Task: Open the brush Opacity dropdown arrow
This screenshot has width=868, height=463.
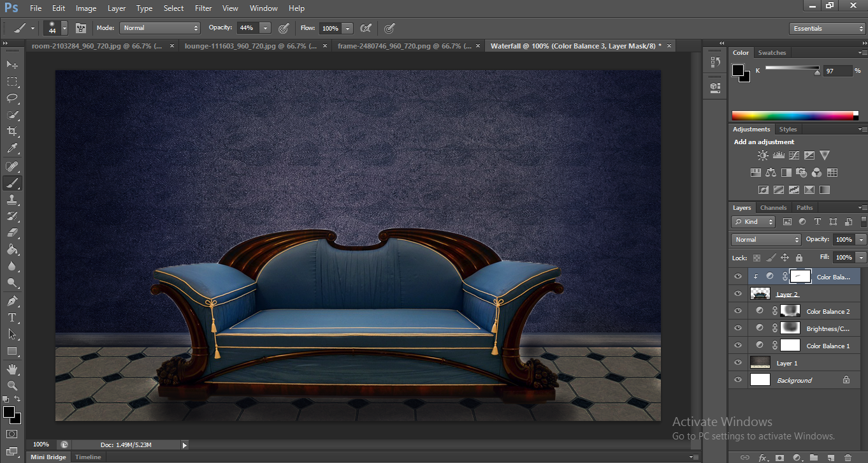Action: (265, 28)
